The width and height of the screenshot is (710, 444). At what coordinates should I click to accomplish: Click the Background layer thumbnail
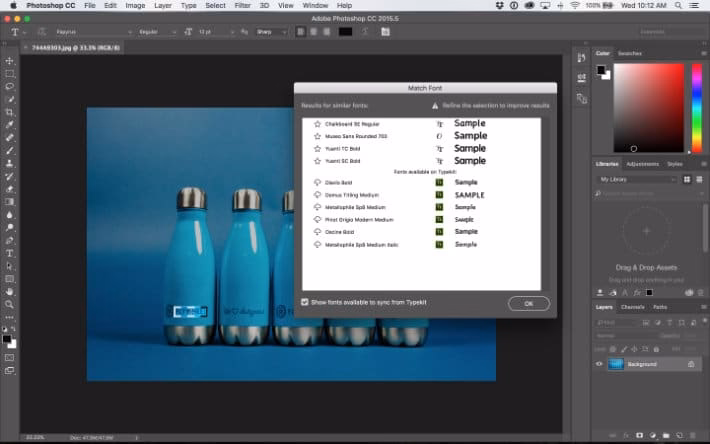(616, 365)
